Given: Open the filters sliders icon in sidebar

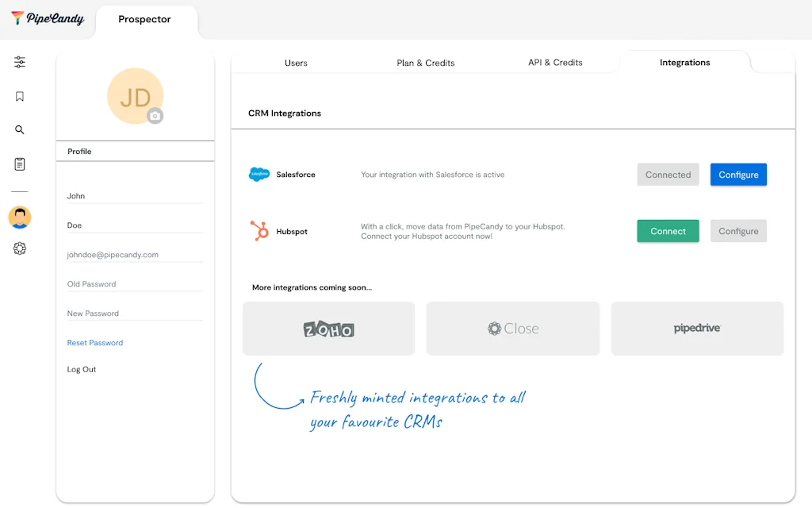Looking at the screenshot, I should tap(20, 63).
